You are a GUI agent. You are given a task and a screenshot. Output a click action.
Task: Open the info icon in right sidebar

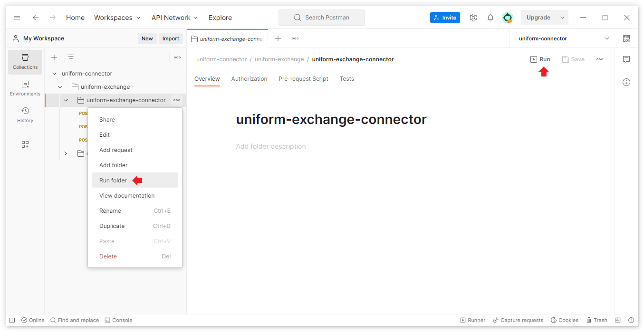point(626,82)
